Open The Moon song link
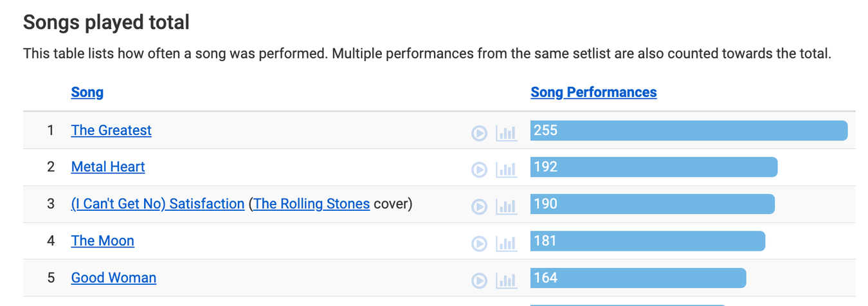 (x=103, y=240)
